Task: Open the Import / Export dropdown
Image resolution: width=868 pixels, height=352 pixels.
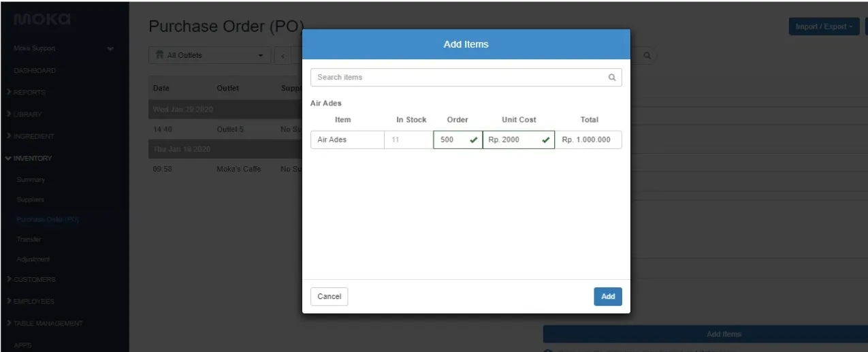Action: click(824, 27)
